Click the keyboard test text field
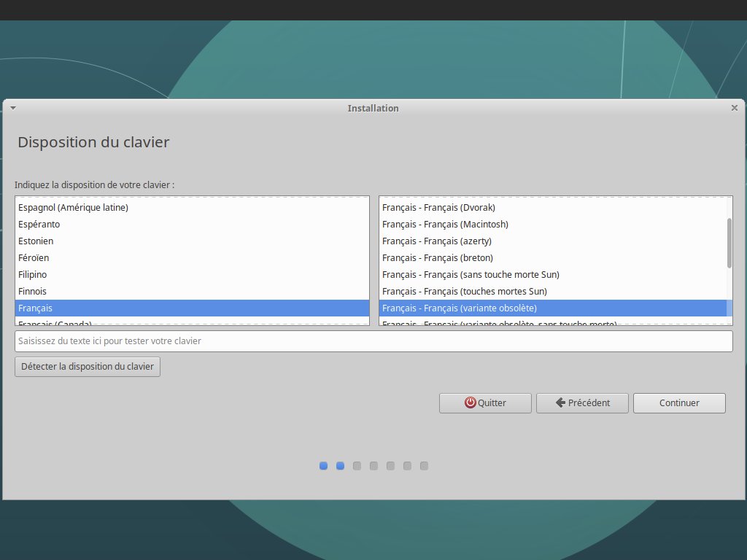This screenshot has height=560, width=747. point(373,341)
